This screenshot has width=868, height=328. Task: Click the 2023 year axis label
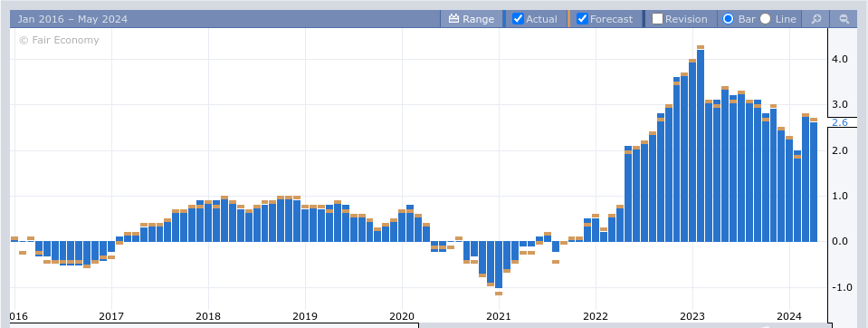tap(692, 316)
